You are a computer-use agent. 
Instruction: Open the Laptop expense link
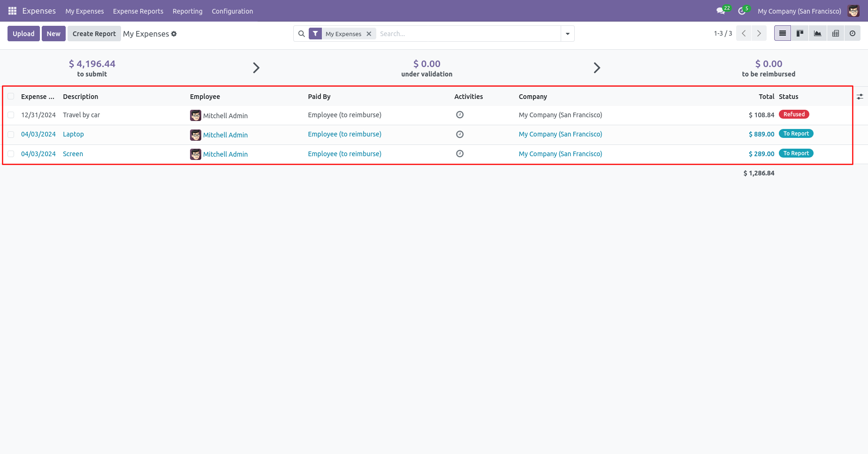[x=73, y=134]
